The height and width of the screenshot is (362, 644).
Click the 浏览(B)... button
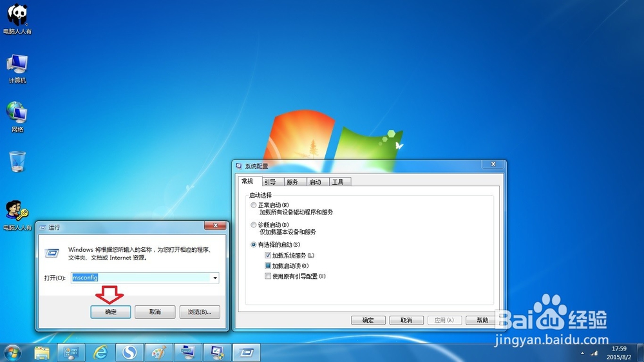[200, 312]
